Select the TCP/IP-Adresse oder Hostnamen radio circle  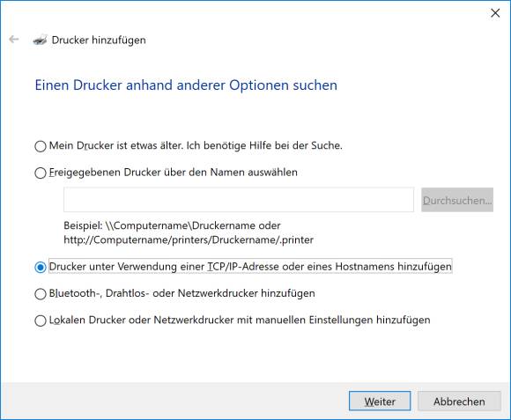pyautogui.click(x=41, y=268)
